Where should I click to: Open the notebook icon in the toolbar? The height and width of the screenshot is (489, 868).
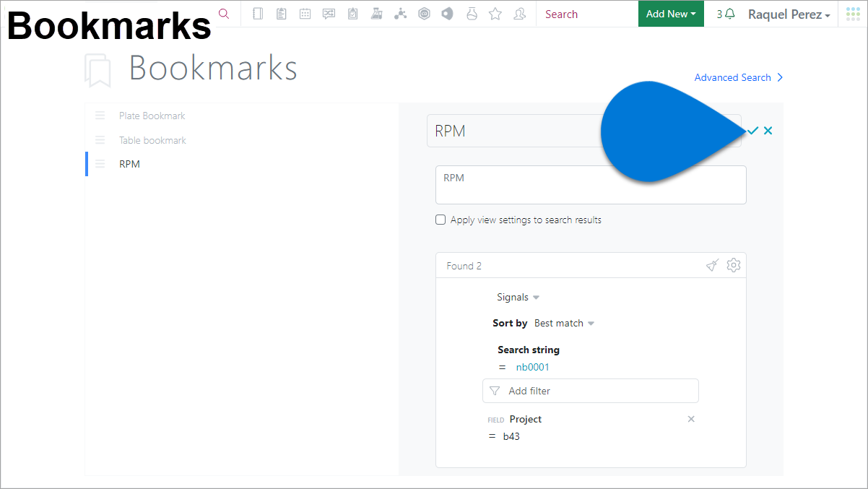coord(258,14)
